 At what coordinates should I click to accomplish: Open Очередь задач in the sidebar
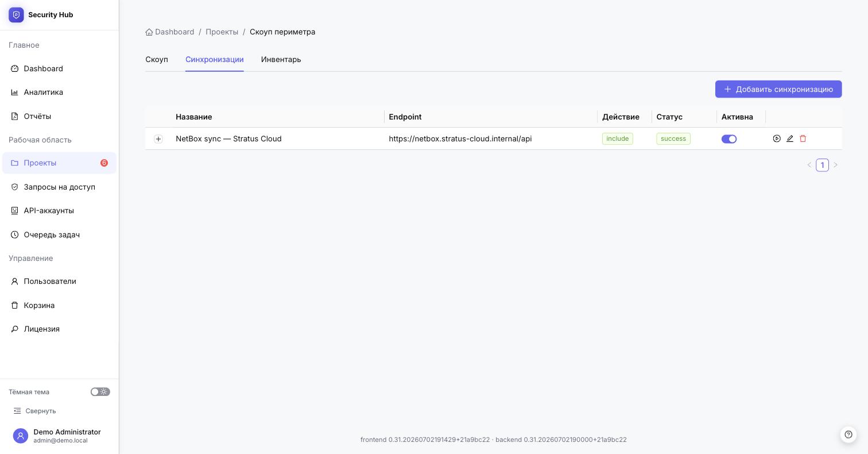click(x=59, y=234)
